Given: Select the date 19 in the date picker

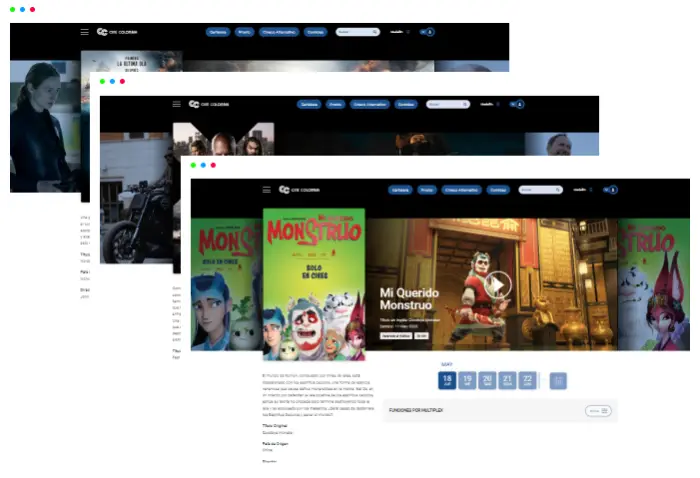Looking at the screenshot, I should pyautogui.click(x=467, y=380).
